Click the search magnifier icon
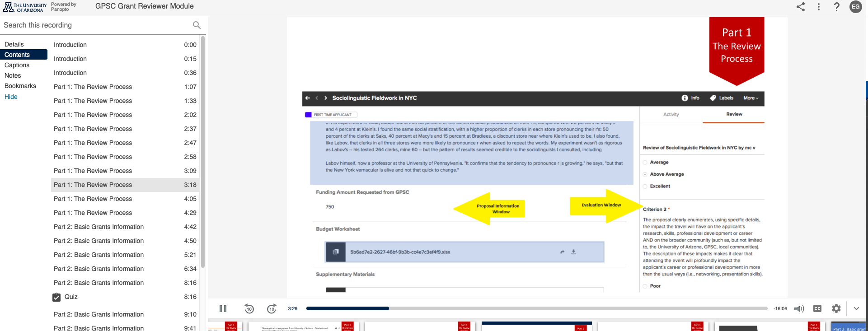Image resolution: width=868 pixels, height=331 pixels. (x=197, y=25)
